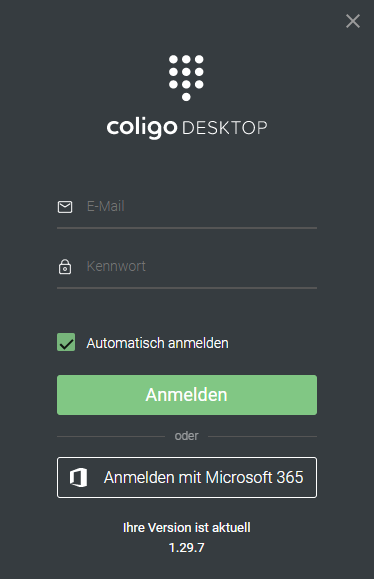Click the checkmark in the green checkbox
Image resolution: width=374 pixels, height=579 pixels.
click(66, 344)
